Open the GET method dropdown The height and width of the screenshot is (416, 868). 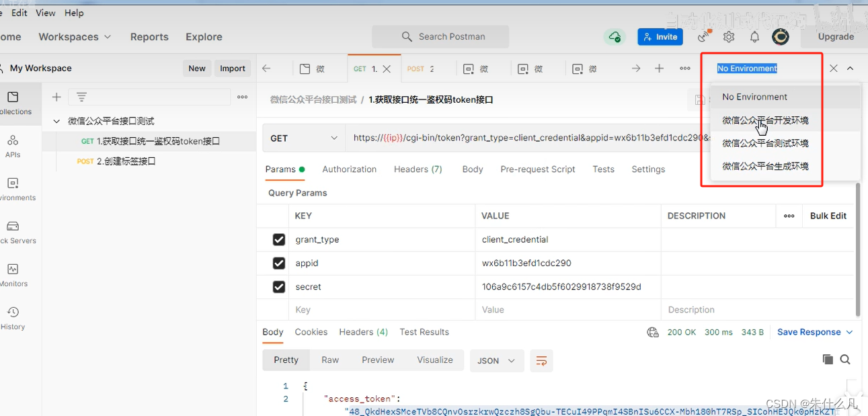pyautogui.click(x=304, y=137)
